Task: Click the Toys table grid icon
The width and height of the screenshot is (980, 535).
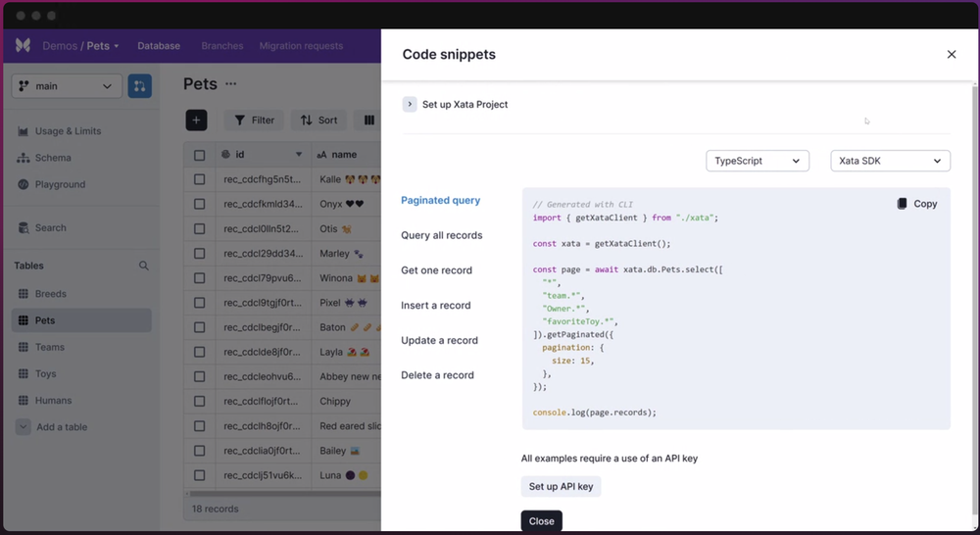Action: (24, 373)
